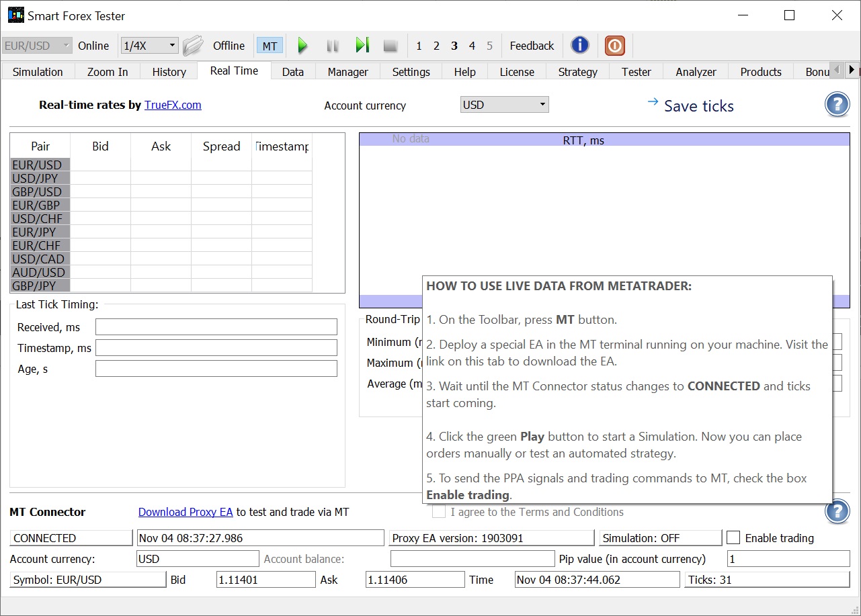Click Simulation: OFF button
Viewport: 861px width, 616px height.
coord(661,538)
